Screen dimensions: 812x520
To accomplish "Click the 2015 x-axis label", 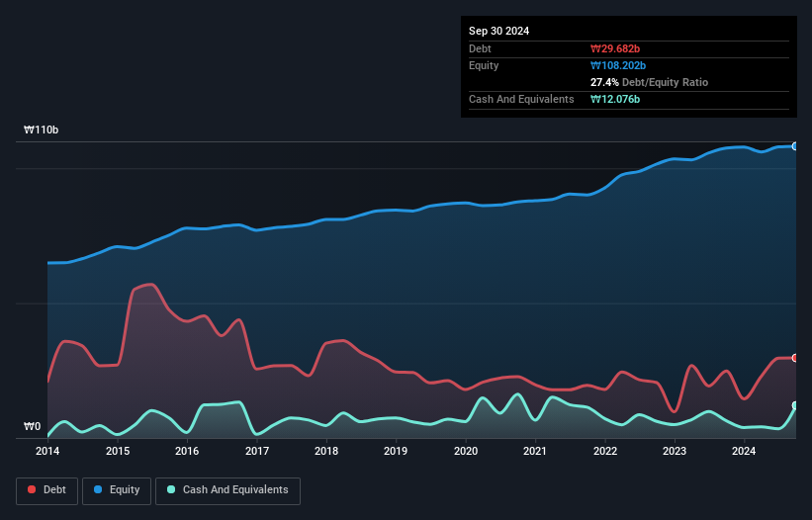I will (x=118, y=451).
